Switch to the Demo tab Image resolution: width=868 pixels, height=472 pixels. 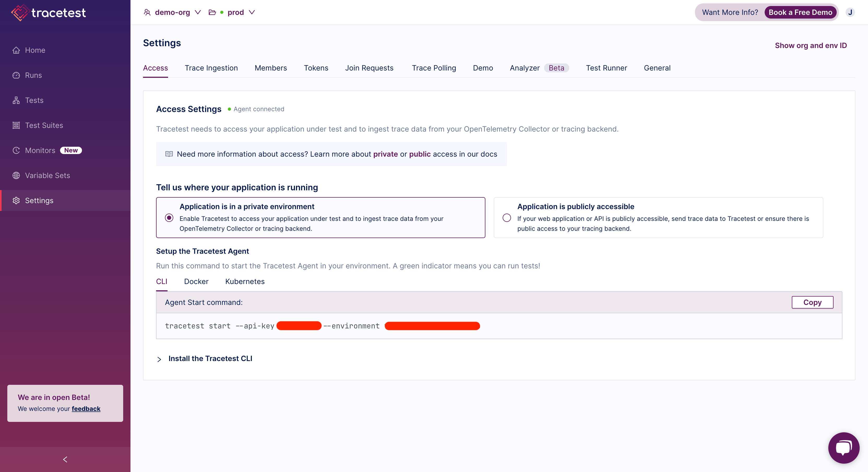[x=483, y=68]
